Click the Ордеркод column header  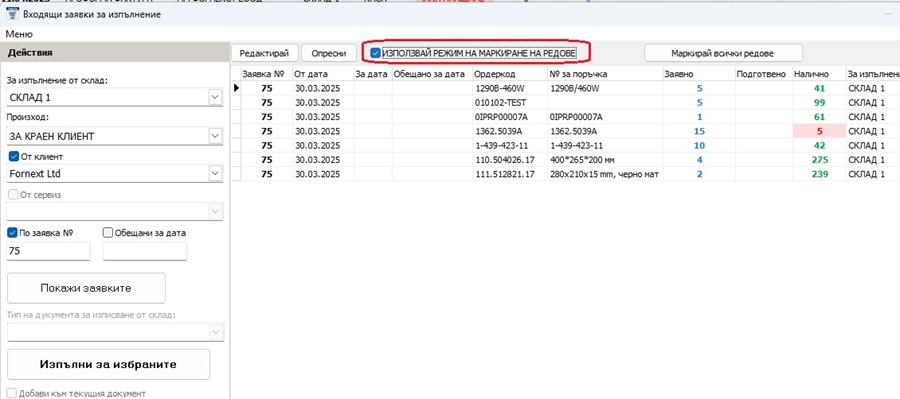(x=510, y=74)
